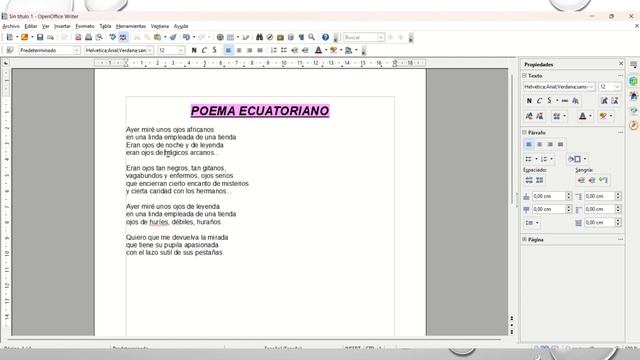Open highlighting color in sidebar Texto section
This screenshot has height=360, width=640.
click(x=603, y=116)
